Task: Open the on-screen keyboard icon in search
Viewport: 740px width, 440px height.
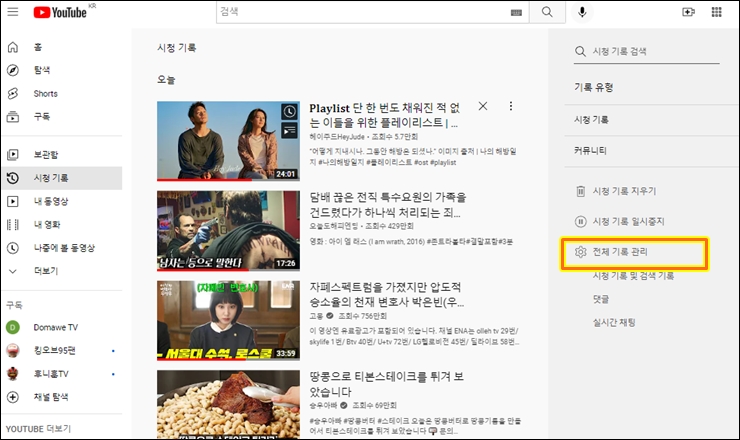Action: coord(516,13)
